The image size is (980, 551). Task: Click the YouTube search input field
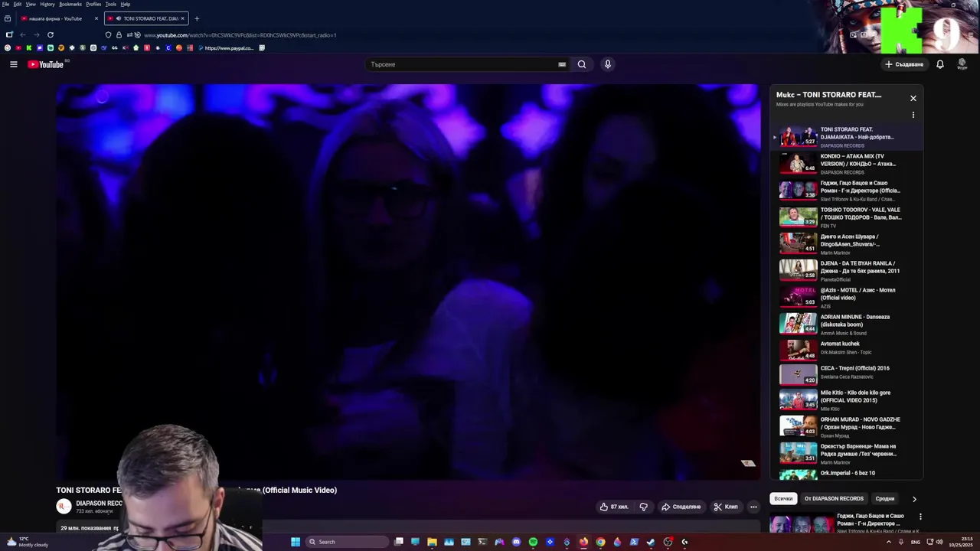[462, 64]
